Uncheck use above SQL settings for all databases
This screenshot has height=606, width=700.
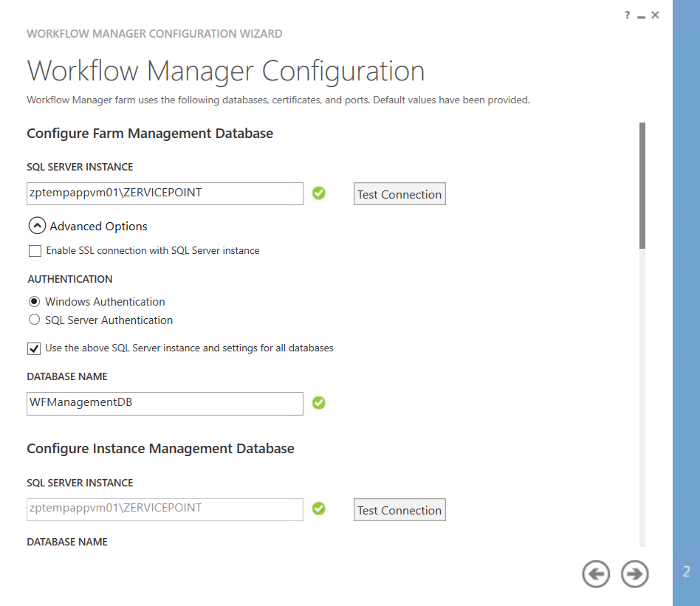[35, 348]
